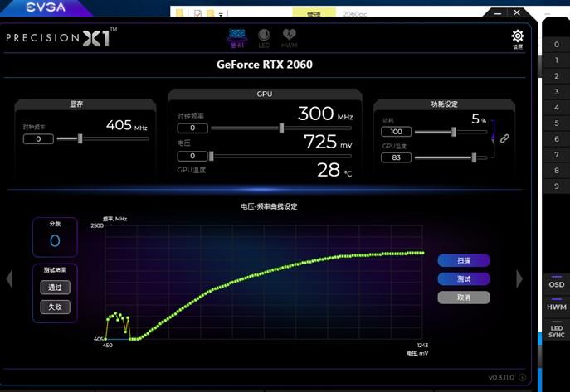Select profile slot 5
The image size is (570, 392).
click(556, 123)
